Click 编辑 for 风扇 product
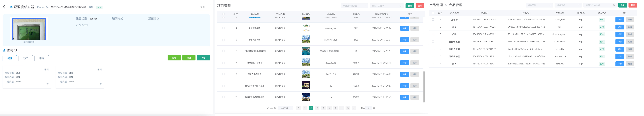 [x=630, y=27]
